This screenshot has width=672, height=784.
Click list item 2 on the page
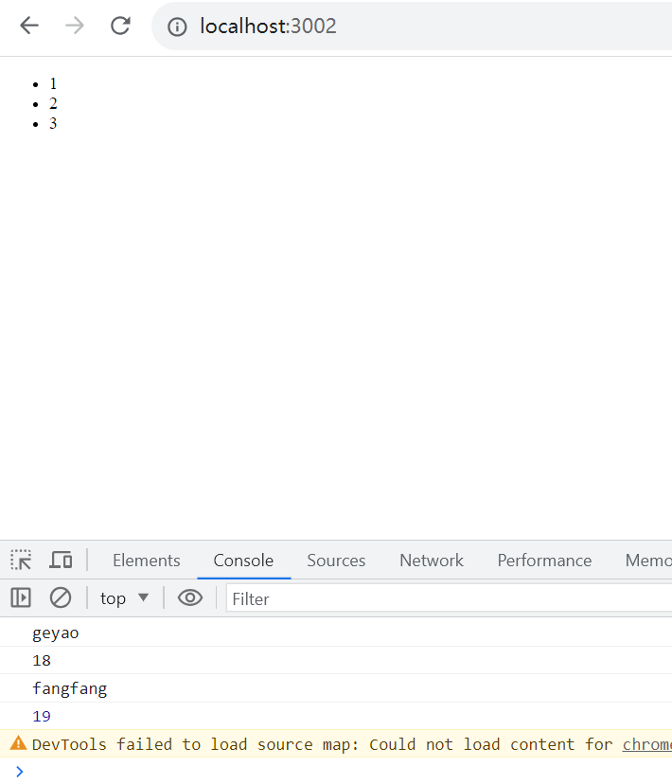(x=53, y=103)
